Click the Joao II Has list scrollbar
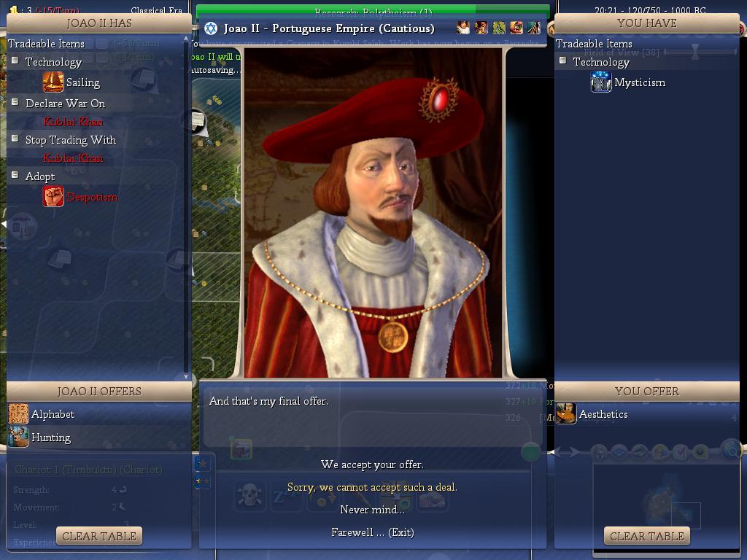This screenshot has height=560, width=747. (186, 207)
